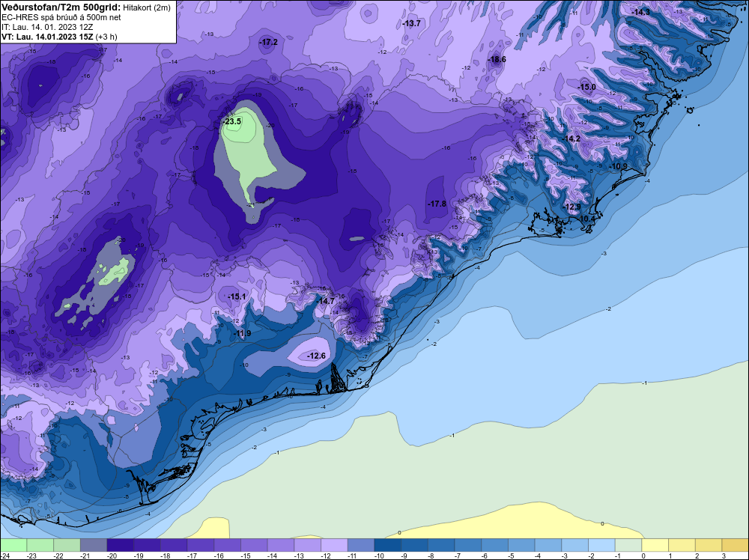The height and width of the screenshot is (560, 749).
Task: Click the title 'Veðurstofan/T2m 500grid' in the header
Action: coord(61,7)
